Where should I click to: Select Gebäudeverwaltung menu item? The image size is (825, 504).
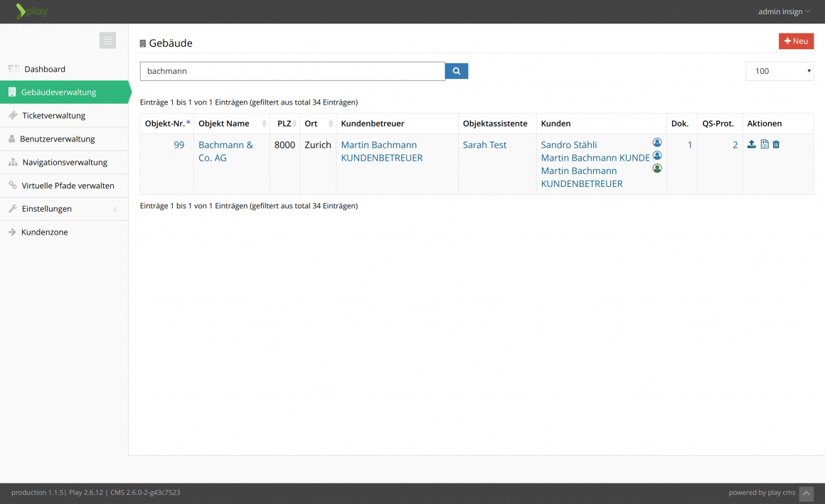click(64, 92)
